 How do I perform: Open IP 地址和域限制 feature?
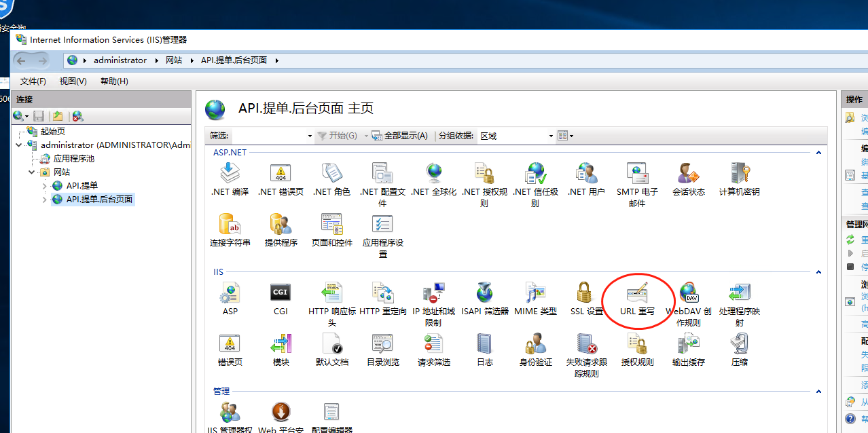point(433,304)
